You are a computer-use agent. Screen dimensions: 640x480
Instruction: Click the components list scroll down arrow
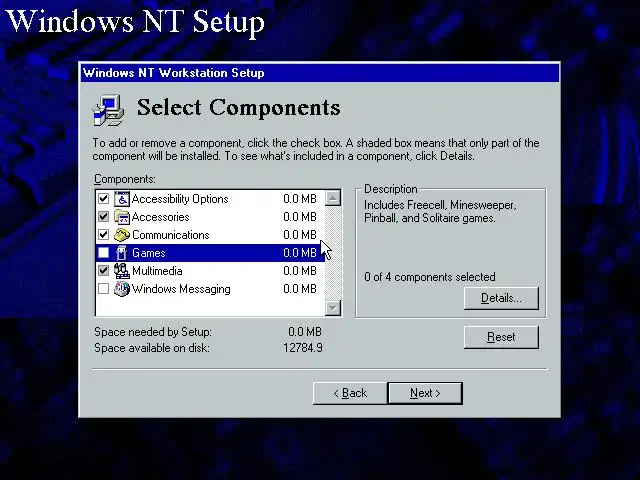click(x=333, y=308)
